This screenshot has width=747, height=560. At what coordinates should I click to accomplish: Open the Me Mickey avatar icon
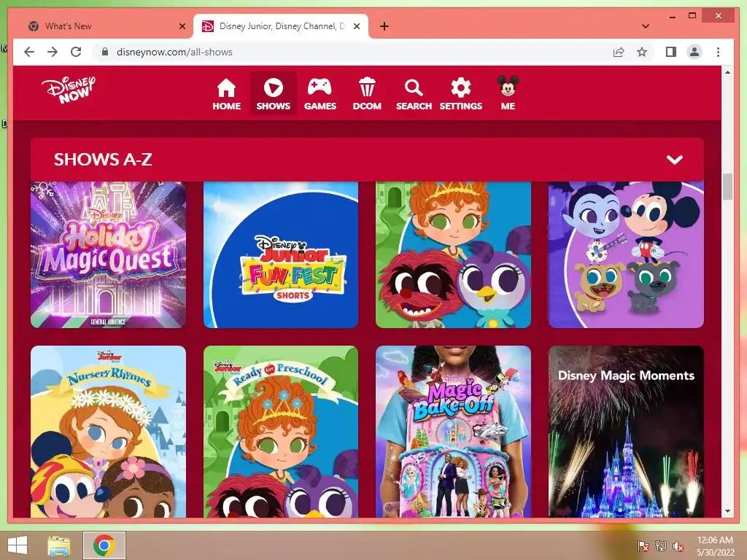click(508, 87)
